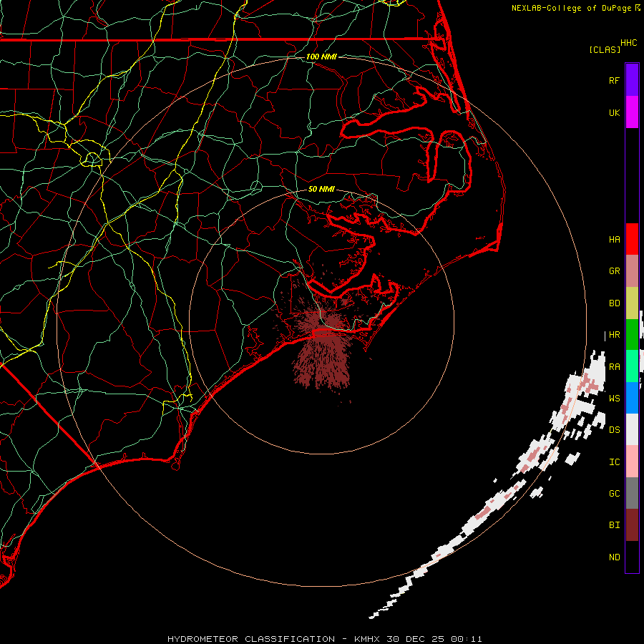Image resolution: width=644 pixels, height=644 pixels.
Task: Click the GC gray legend swatch
Action: [632, 493]
